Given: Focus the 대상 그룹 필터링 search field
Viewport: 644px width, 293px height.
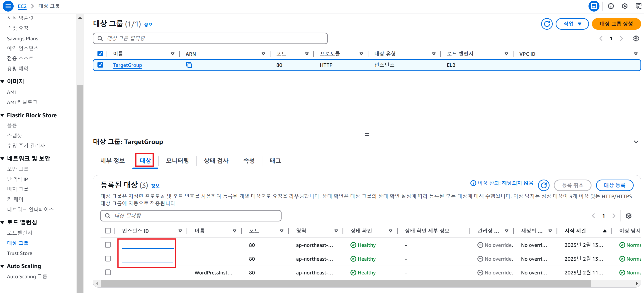Looking at the screenshot, I should coord(210,38).
